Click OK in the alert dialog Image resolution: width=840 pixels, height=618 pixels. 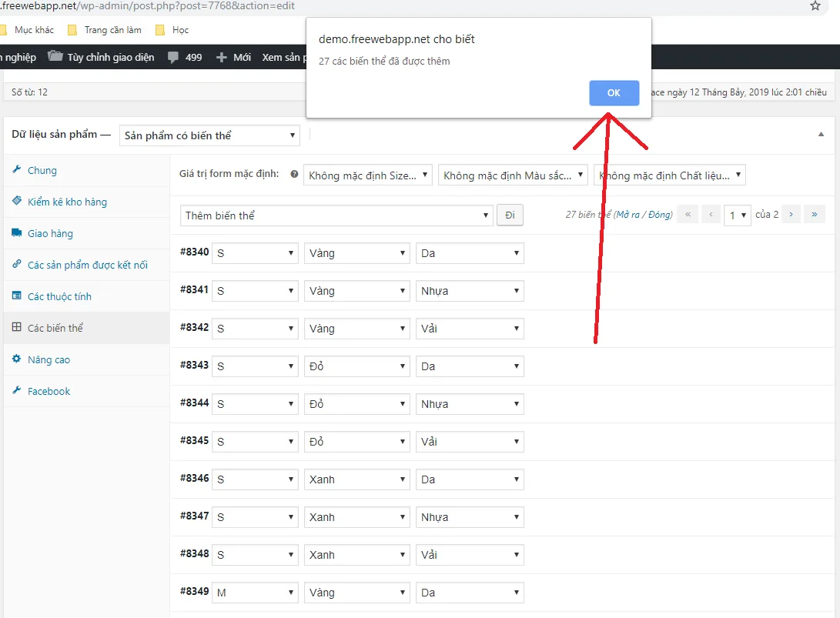pyautogui.click(x=614, y=93)
